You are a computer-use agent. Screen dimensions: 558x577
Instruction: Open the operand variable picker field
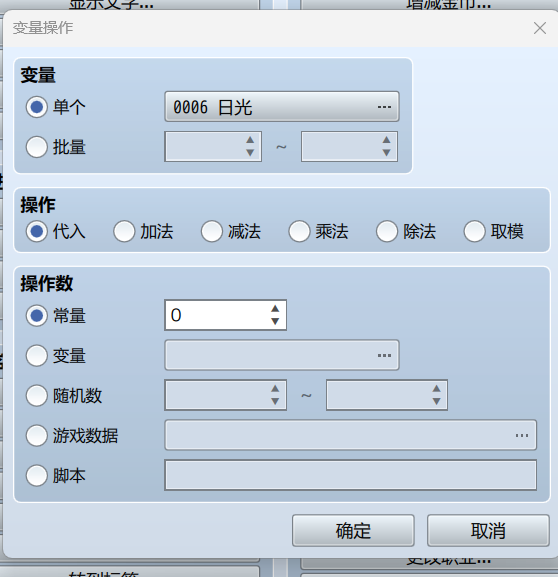point(282,355)
